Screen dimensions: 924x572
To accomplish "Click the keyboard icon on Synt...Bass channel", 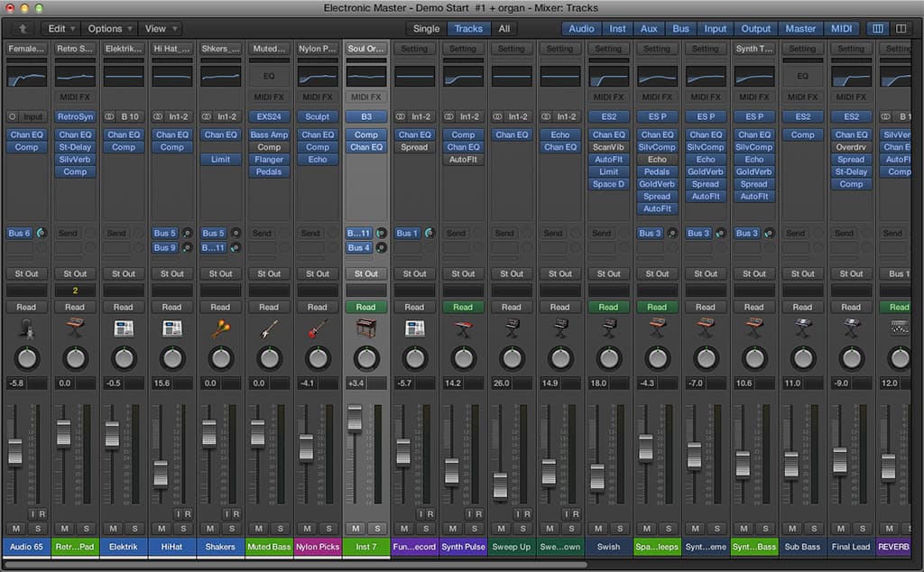I will coord(754,328).
